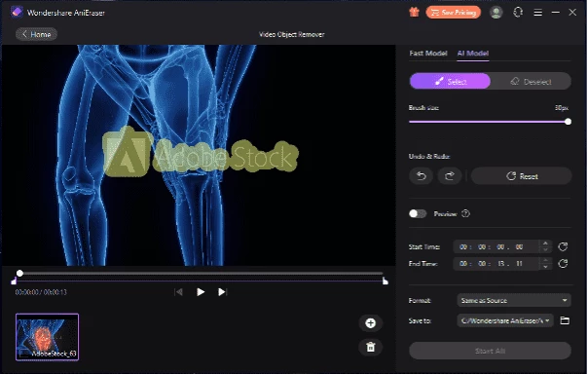Screen dimensions: 588x374
Task: Click the End Time seconds field
Action: pos(501,264)
